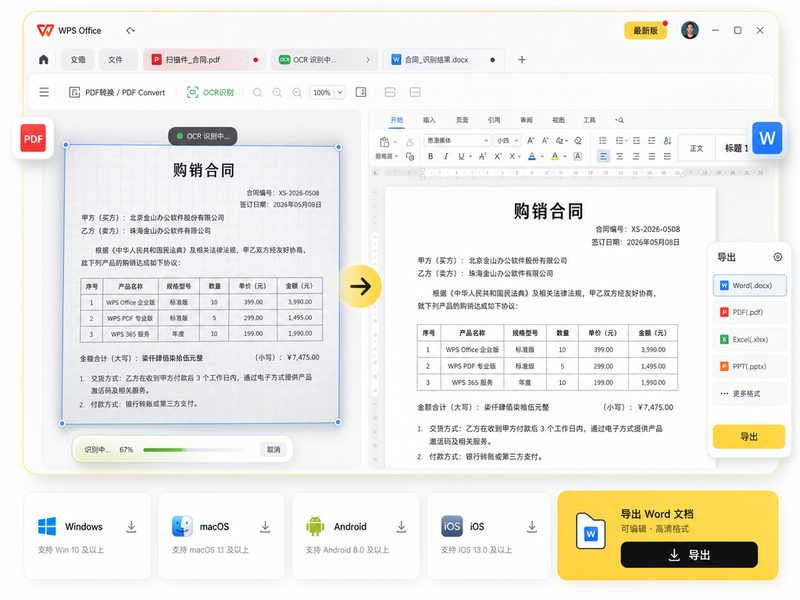Image resolution: width=800 pixels, height=600 pixels.
Task: Click the split view icon in the PDF toolbar
Action: click(390, 92)
